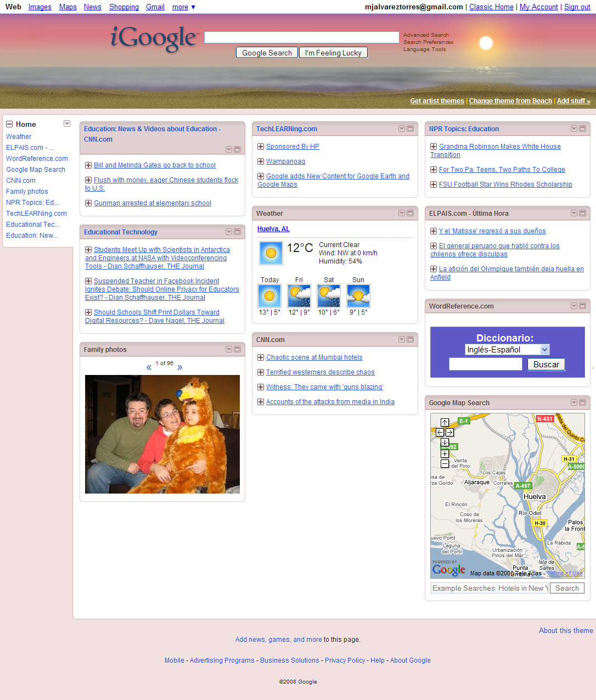Click the current weather sun icon
Viewport: 596px width, 700px height.
[x=271, y=253]
